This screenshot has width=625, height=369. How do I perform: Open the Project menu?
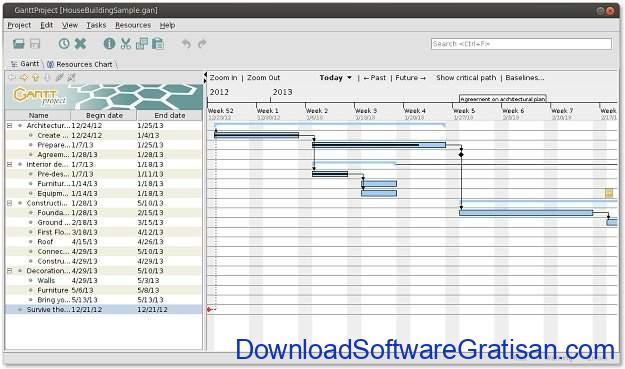point(19,25)
